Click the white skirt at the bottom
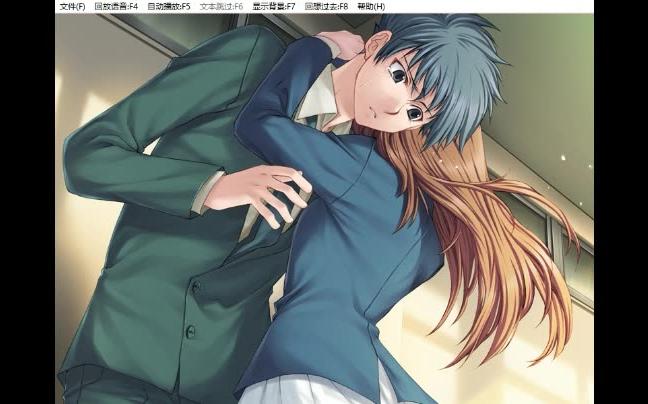648x404 pixels. pos(320,388)
